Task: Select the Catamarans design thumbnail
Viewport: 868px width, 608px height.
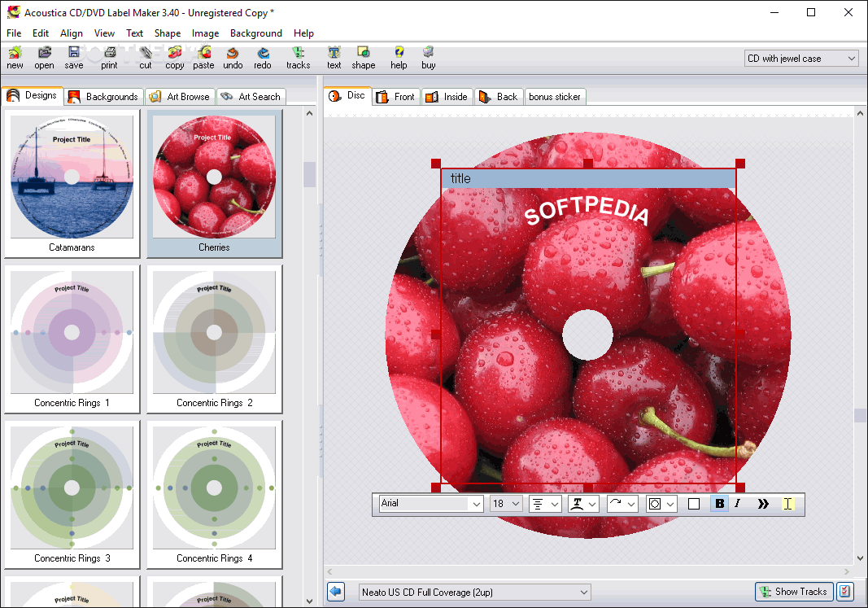Action: (72, 183)
